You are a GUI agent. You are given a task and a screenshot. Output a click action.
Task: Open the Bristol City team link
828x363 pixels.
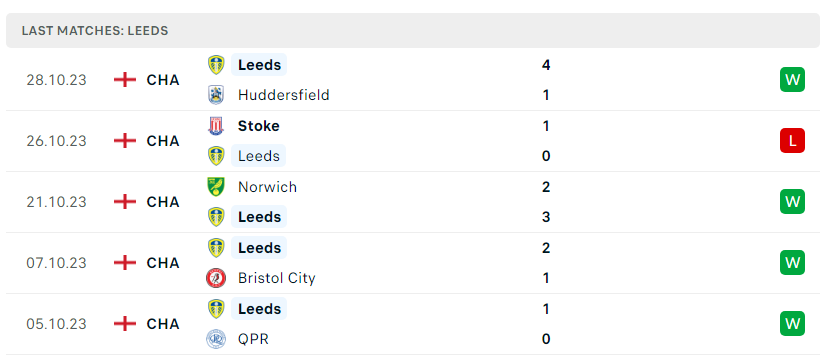coord(277,278)
